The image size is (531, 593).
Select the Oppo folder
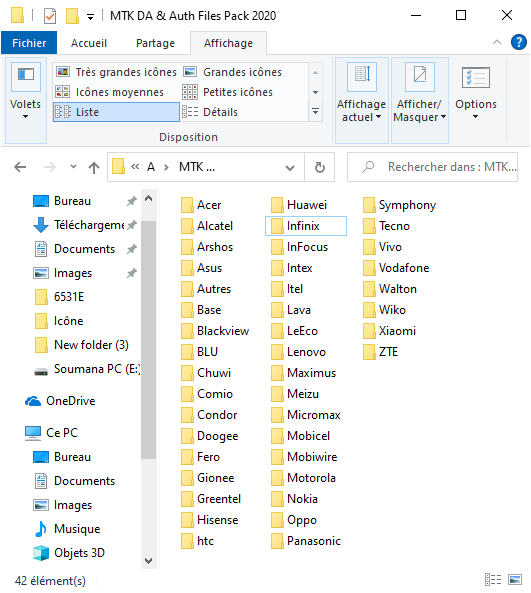tap(294, 520)
